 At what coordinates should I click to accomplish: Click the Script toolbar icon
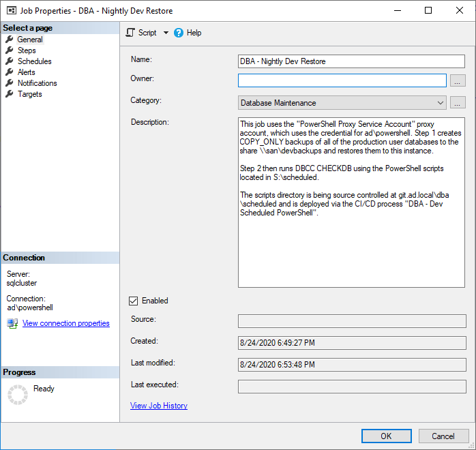click(130, 33)
